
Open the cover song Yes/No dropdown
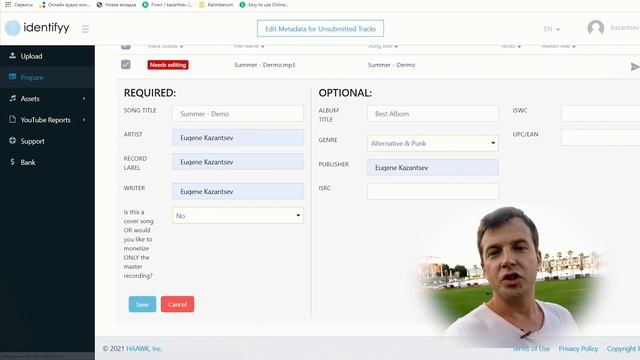pos(238,216)
